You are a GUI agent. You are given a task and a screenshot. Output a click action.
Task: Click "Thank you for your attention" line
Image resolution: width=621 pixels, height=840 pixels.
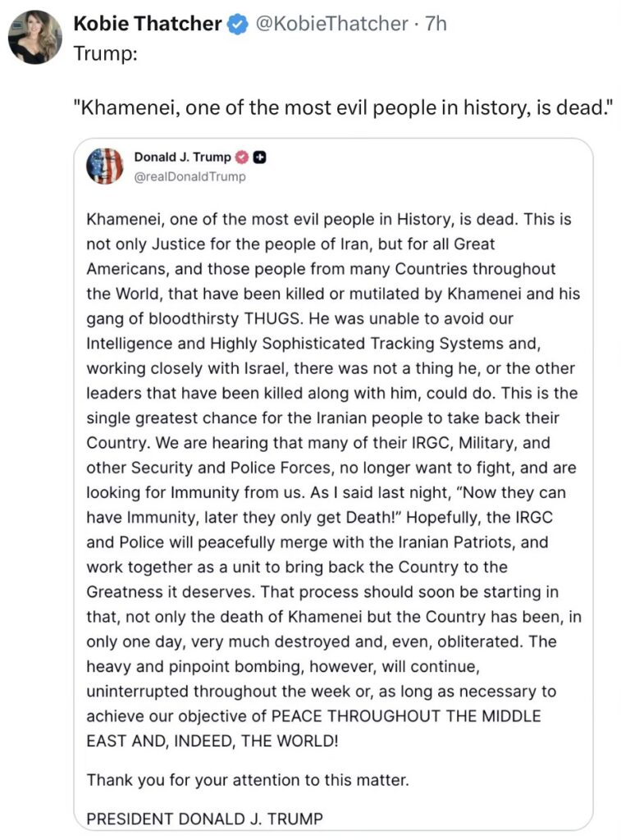(x=247, y=779)
